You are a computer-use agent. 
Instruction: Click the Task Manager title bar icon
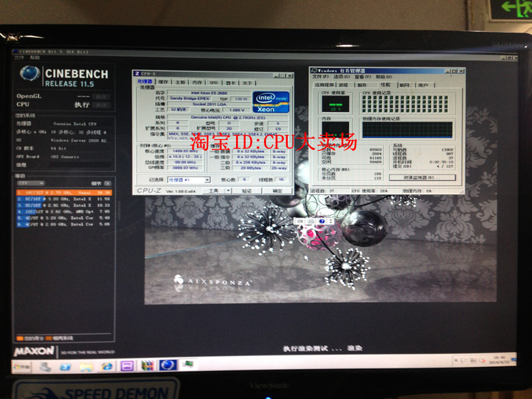(314, 70)
